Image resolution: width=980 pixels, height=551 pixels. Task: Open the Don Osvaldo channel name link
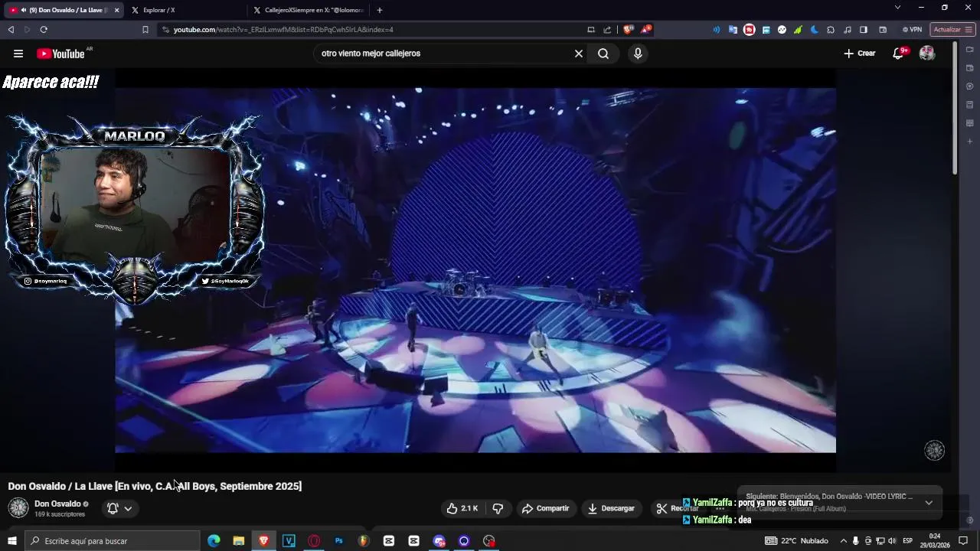click(x=57, y=504)
